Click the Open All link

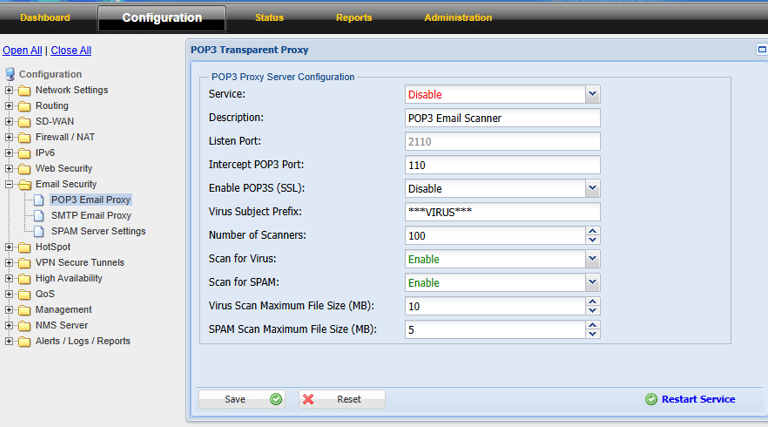pyautogui.click(x=22, y=50)
